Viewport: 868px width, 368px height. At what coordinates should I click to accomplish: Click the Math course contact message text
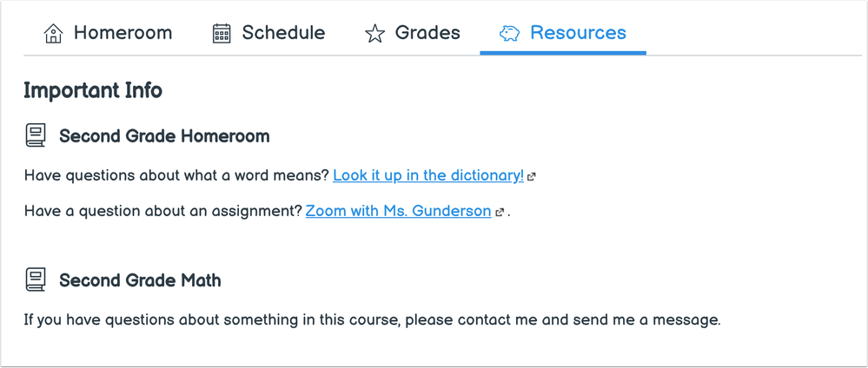[x=372, y=320]
